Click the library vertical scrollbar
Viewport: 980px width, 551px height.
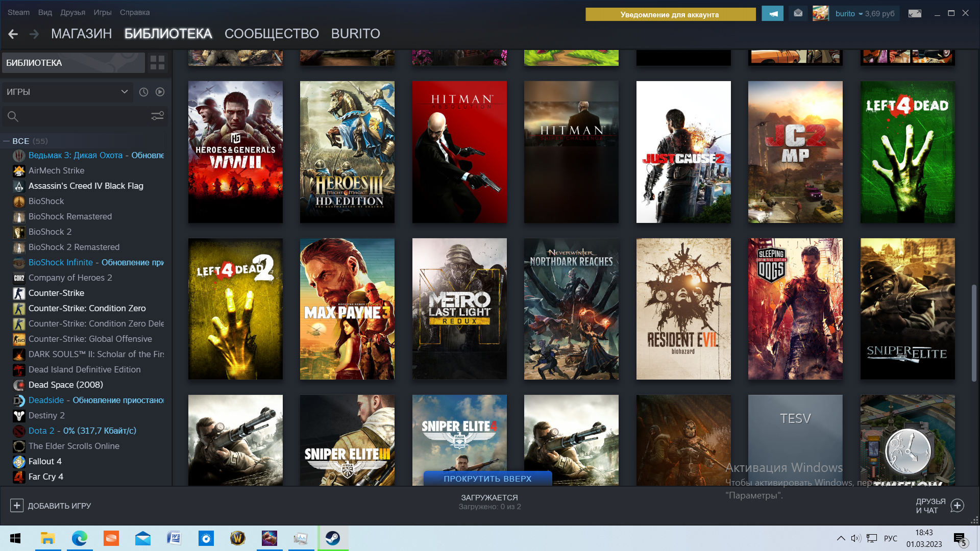(x=974, y=333)
